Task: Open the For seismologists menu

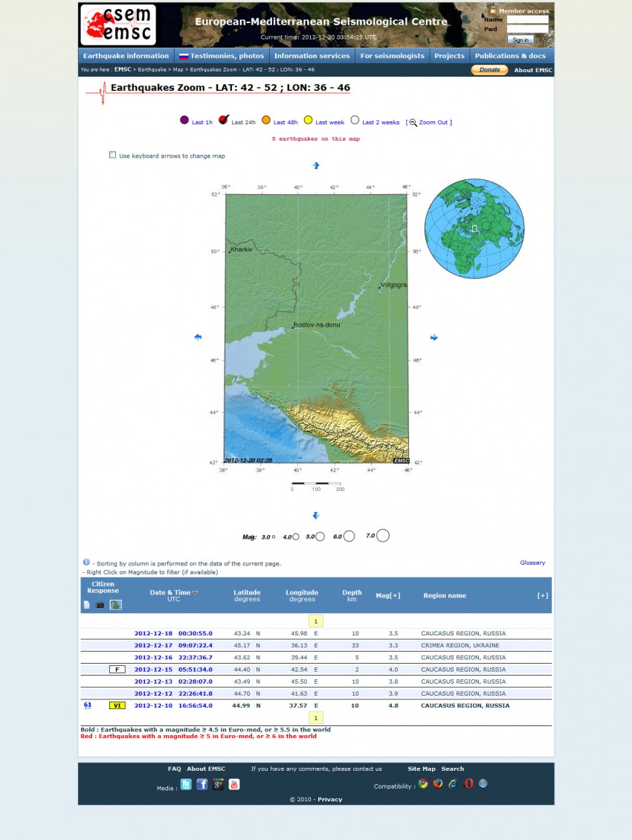Action: 392,56
